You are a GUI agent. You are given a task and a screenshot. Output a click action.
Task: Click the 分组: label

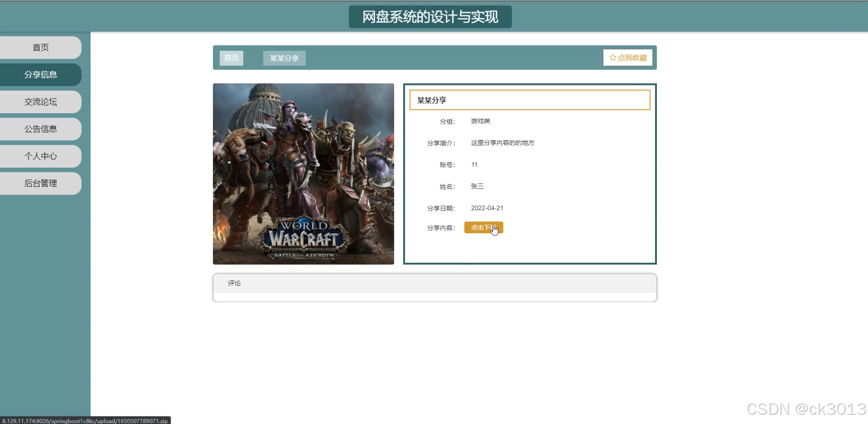[447, 121]
